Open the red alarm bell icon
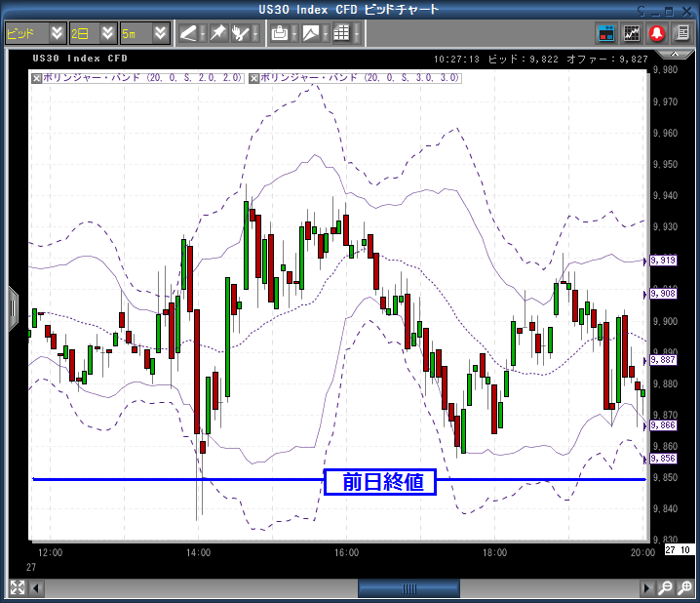 656,33
